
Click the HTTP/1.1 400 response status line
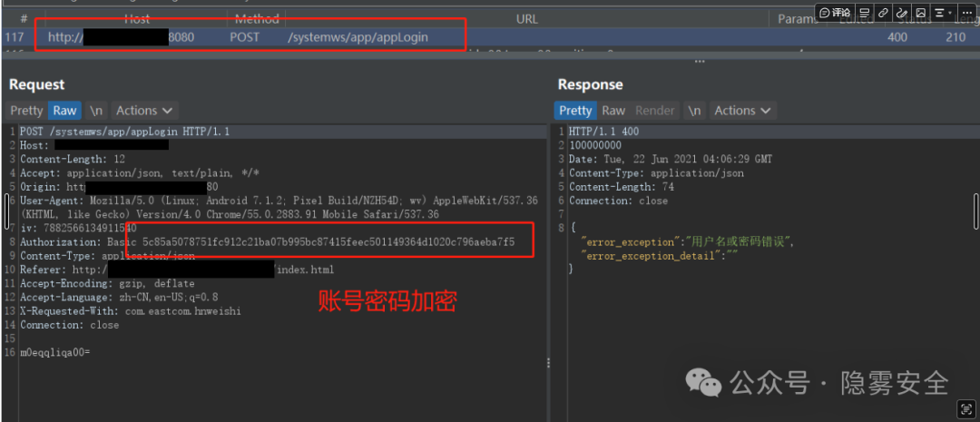point(603,132)
